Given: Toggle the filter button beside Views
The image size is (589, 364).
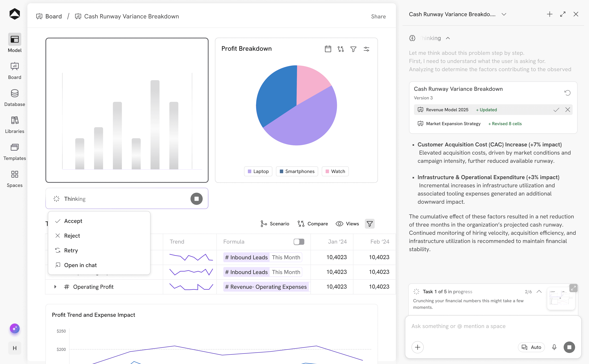Looking at the screenshot, I should point(369,224).
